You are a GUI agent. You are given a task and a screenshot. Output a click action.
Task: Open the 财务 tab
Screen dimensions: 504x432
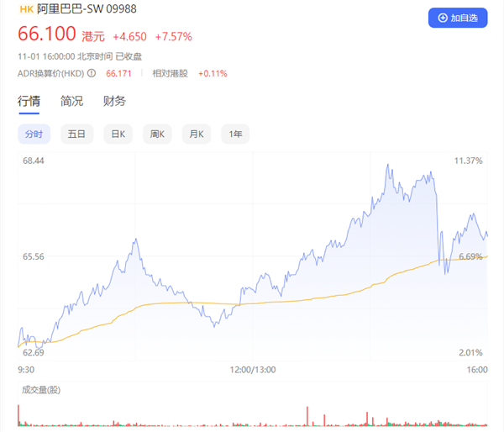114,101
